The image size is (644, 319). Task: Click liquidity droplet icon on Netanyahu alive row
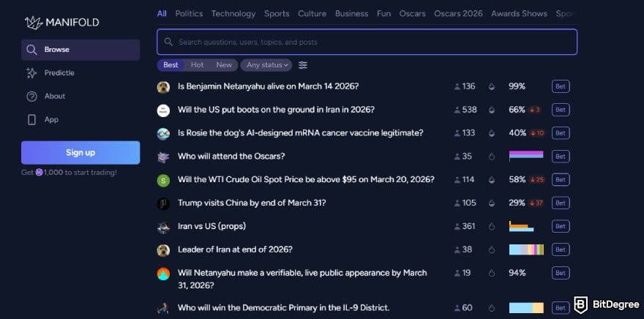492,86
